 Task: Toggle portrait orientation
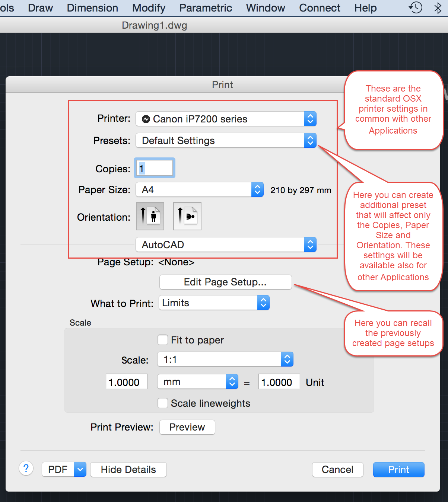[x=150, y=216]
